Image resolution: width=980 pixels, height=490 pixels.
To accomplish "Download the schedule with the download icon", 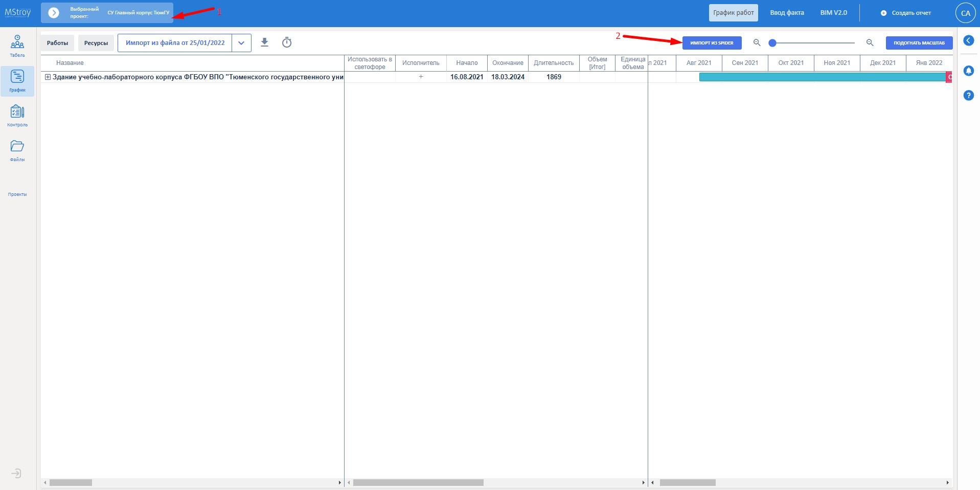I will (264, 42).
